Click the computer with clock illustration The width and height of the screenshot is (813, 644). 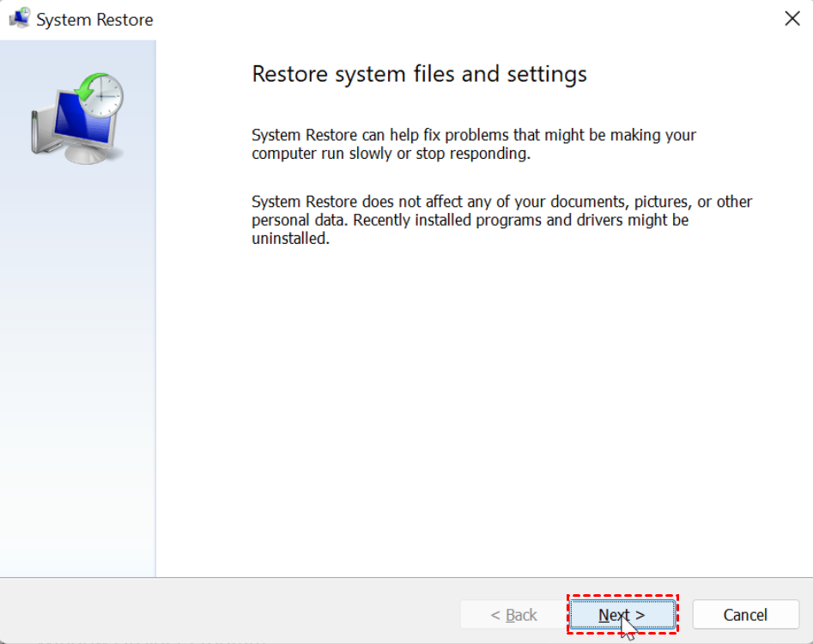click(78, 118)
